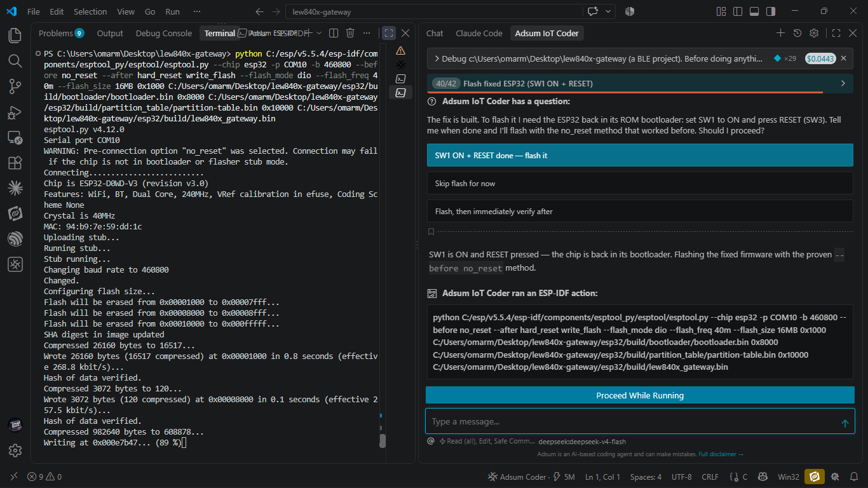Maximize the Adsum secondary side bar
Screen dimensions: 868x488
[x=836, y=33]
